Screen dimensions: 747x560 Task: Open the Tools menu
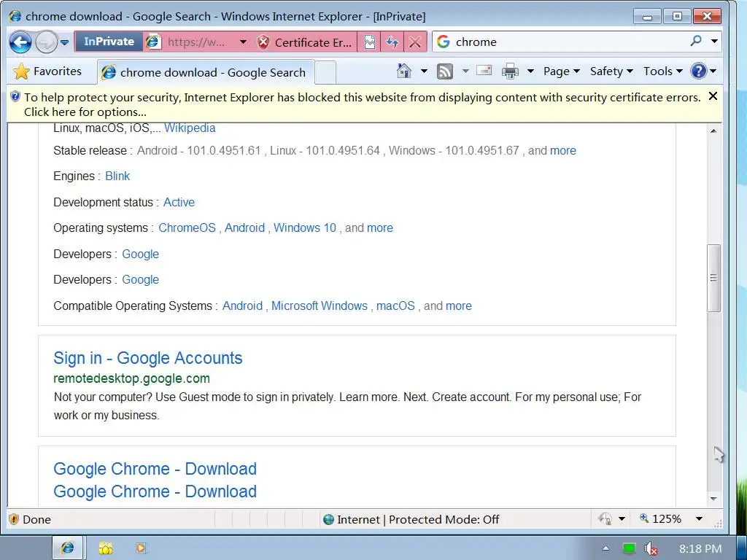click(662, 71)
